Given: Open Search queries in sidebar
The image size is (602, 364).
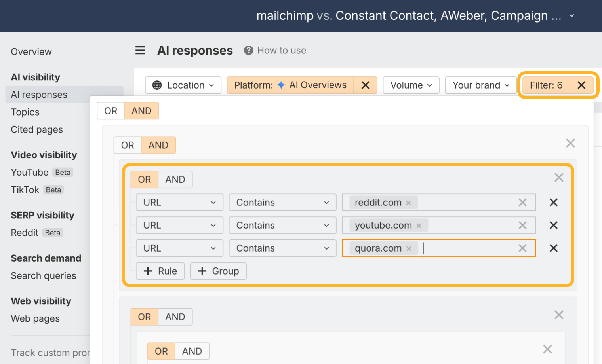Looking at the screenshot, I should [44, 276].
